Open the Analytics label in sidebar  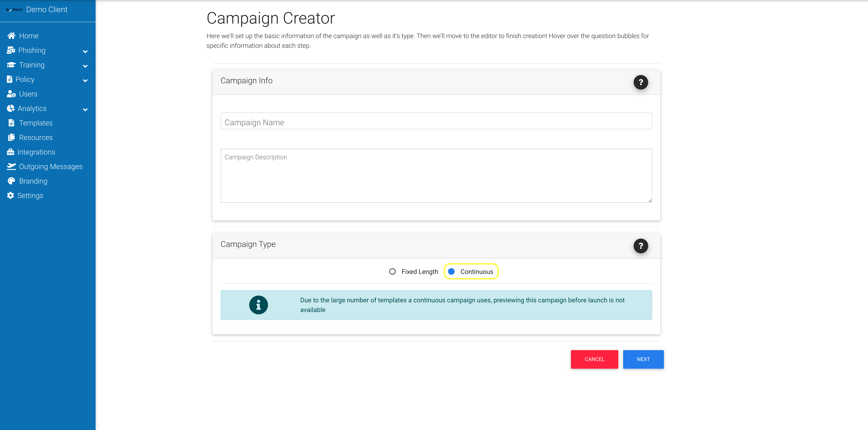click(x=32, y=109)
